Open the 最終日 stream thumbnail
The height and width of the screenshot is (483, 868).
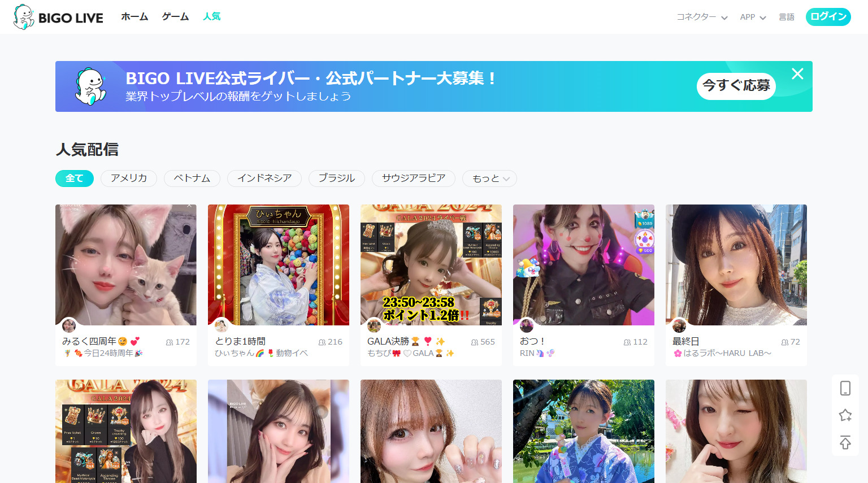point(736,265)
